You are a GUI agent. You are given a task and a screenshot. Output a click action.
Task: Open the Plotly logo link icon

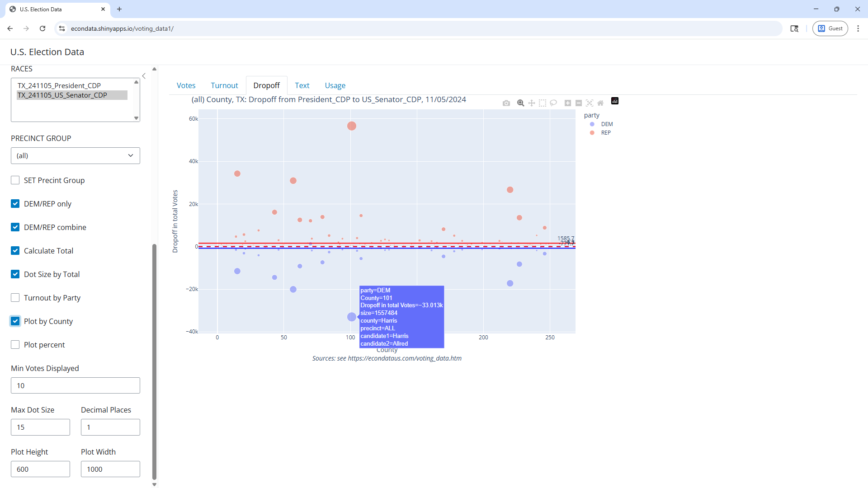click(615, 101)
